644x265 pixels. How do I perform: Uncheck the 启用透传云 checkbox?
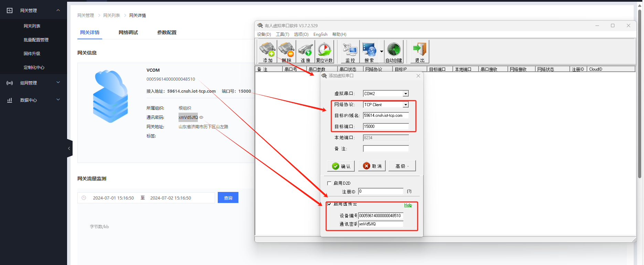(x=329, y=204)
